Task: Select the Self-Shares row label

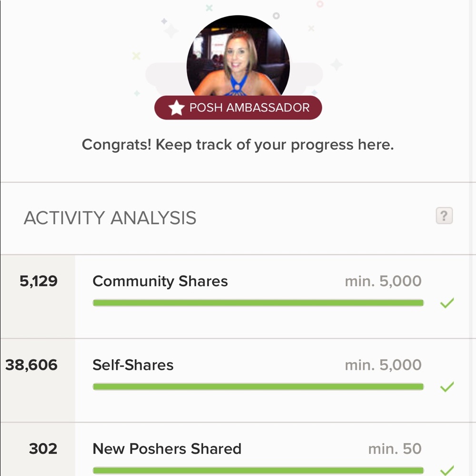Action: click(133, 365)
